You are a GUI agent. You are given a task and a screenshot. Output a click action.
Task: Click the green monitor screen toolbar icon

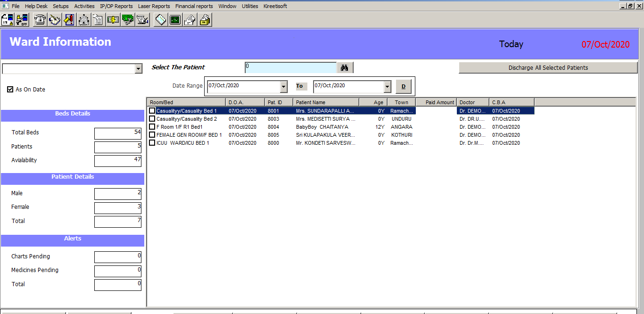175,20
